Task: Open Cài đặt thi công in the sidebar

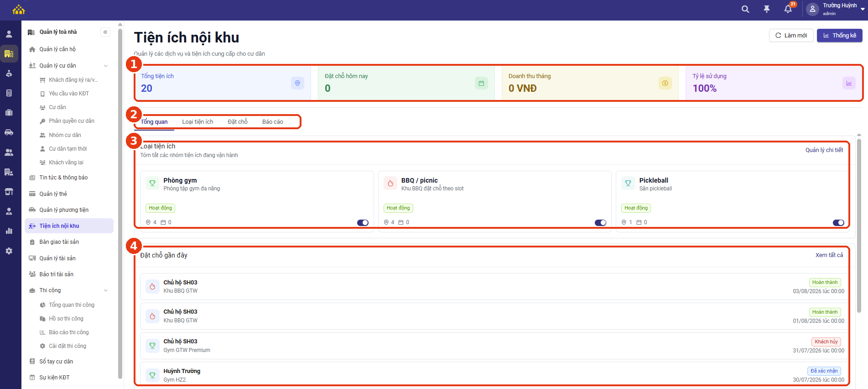Action: click(x=69, y=346)
